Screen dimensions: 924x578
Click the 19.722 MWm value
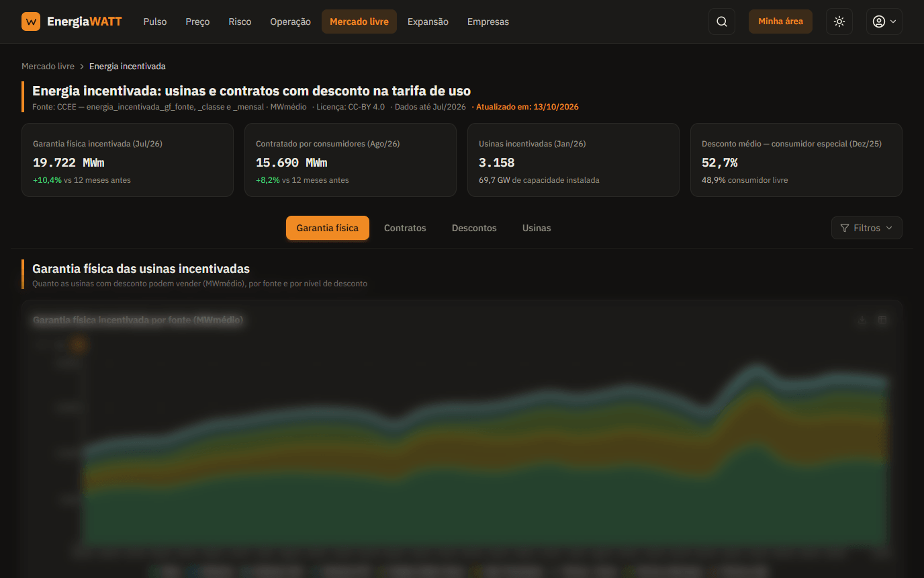click(x=68, y=163)
